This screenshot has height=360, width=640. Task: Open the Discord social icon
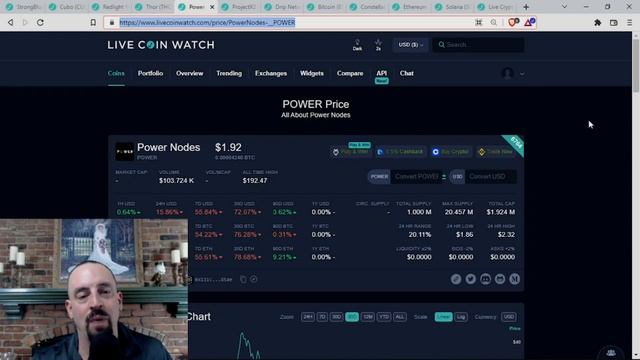click(485, 279)
